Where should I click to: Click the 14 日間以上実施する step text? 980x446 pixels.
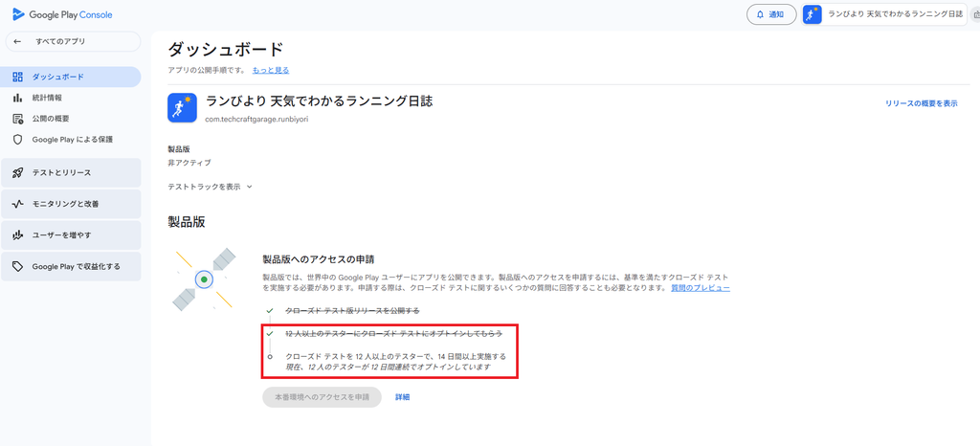click(395, 357)
